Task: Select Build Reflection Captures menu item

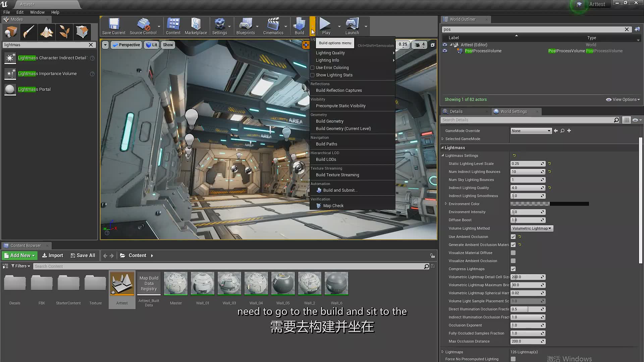Action: click(x=339, y=90)
